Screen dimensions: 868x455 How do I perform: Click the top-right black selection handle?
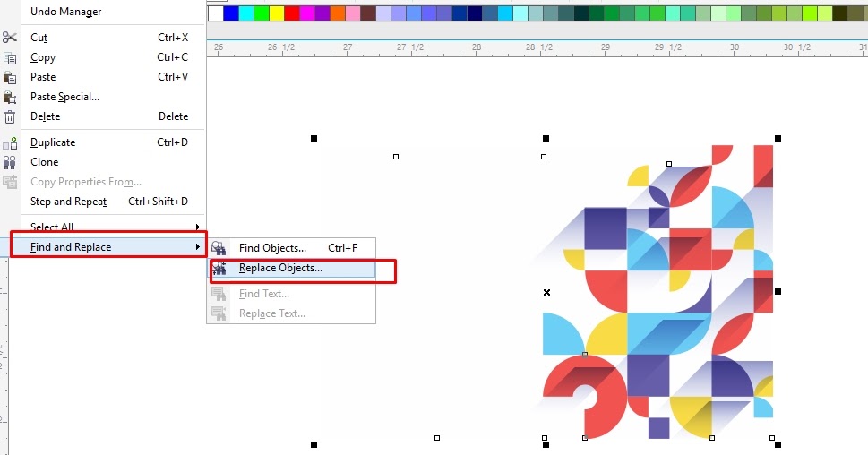(778, 139)
